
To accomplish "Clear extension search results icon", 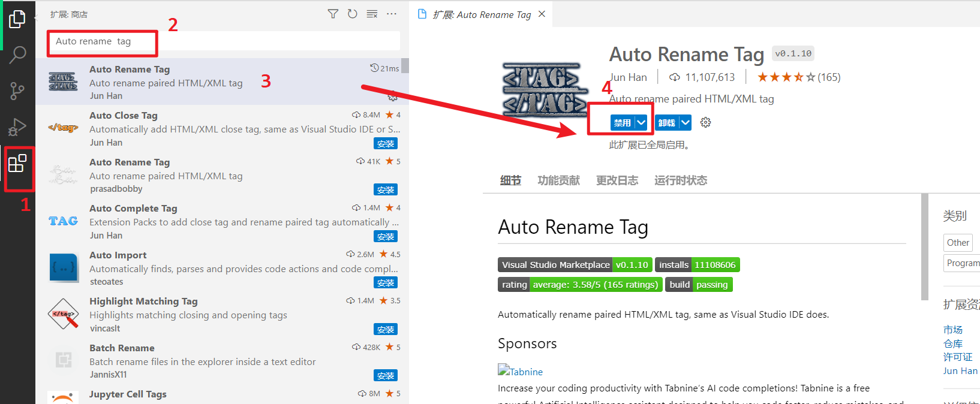I will click(372, 14).
